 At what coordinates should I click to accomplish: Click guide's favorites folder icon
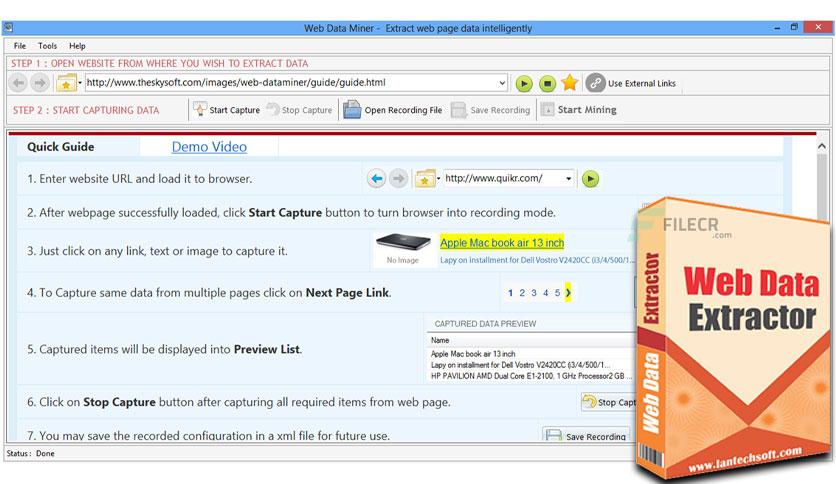(x=425, y=179)
